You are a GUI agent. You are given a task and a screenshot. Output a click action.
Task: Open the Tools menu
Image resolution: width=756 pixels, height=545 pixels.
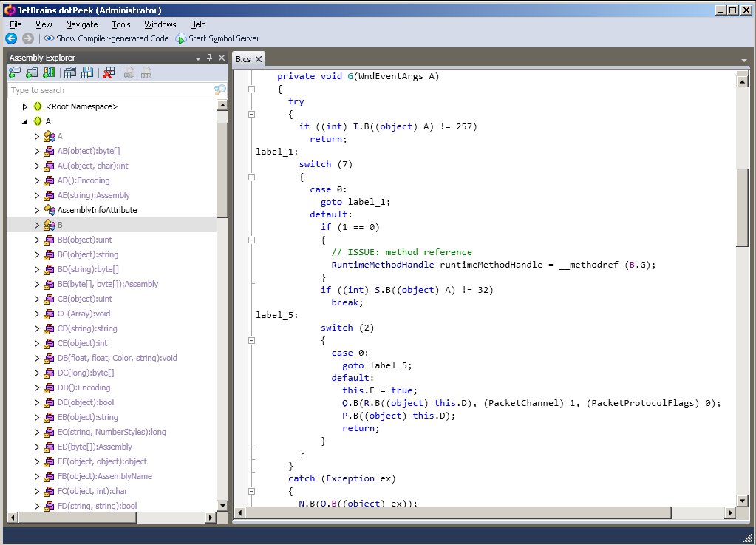[121, 24]
